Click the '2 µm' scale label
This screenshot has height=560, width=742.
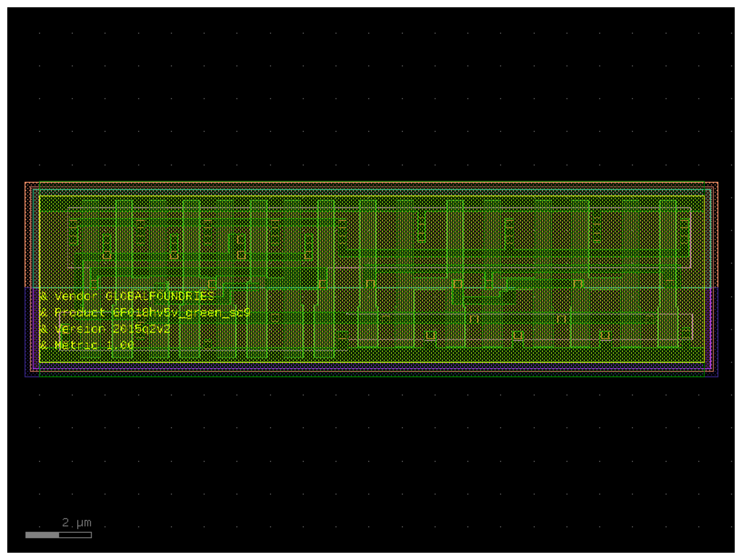(77, 523)
